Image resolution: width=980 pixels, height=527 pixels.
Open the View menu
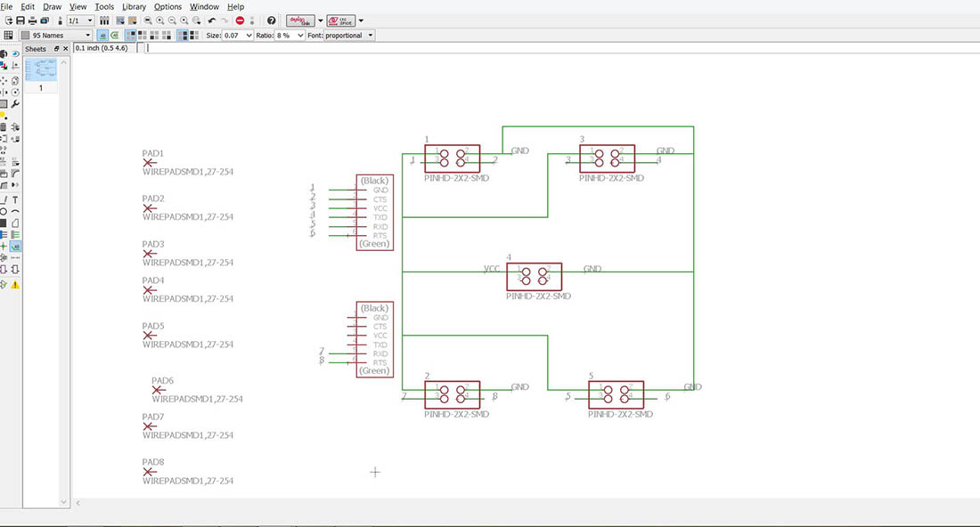coord(78,6)
